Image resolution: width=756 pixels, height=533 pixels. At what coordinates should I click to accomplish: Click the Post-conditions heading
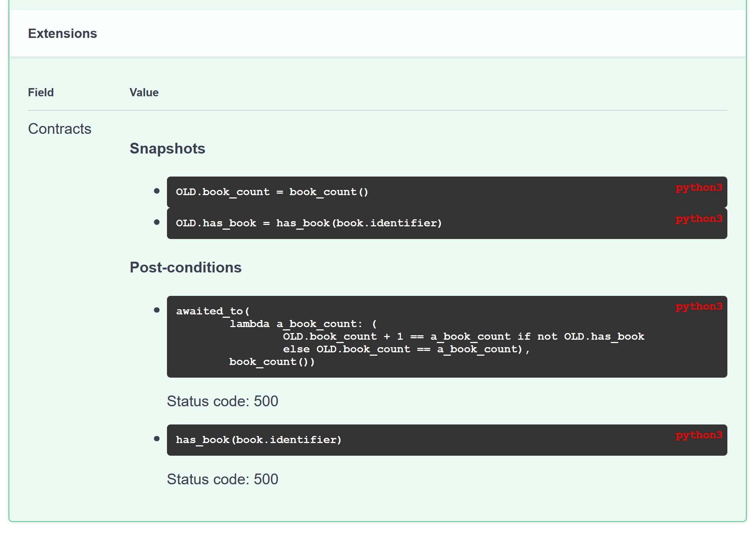point(186,267)
